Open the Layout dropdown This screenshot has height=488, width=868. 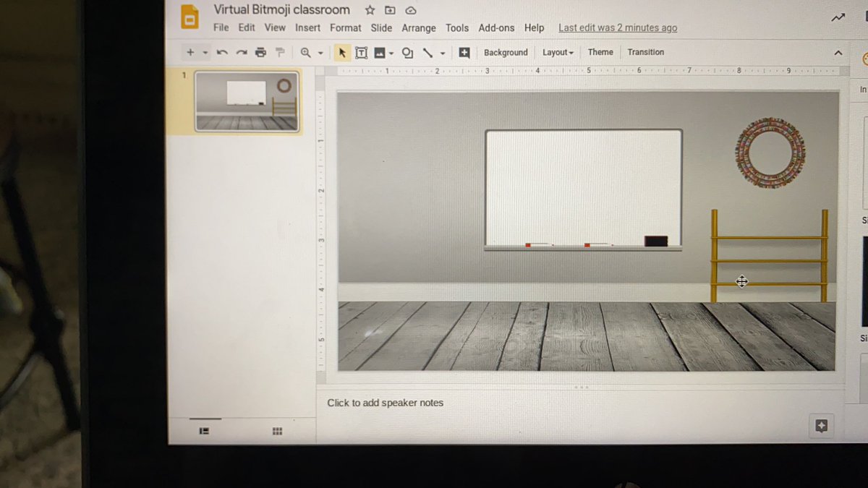pos(558,52)
